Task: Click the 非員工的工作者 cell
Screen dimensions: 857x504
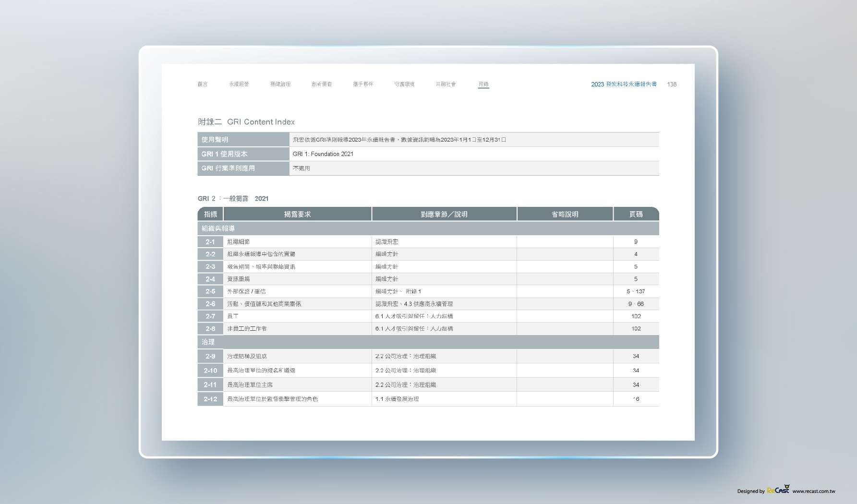Action: 298,329
